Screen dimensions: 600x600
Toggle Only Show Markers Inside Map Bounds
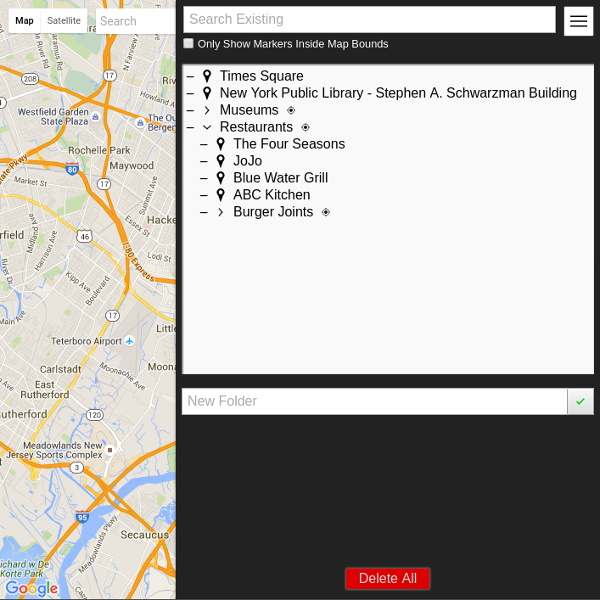click(188, 43)
